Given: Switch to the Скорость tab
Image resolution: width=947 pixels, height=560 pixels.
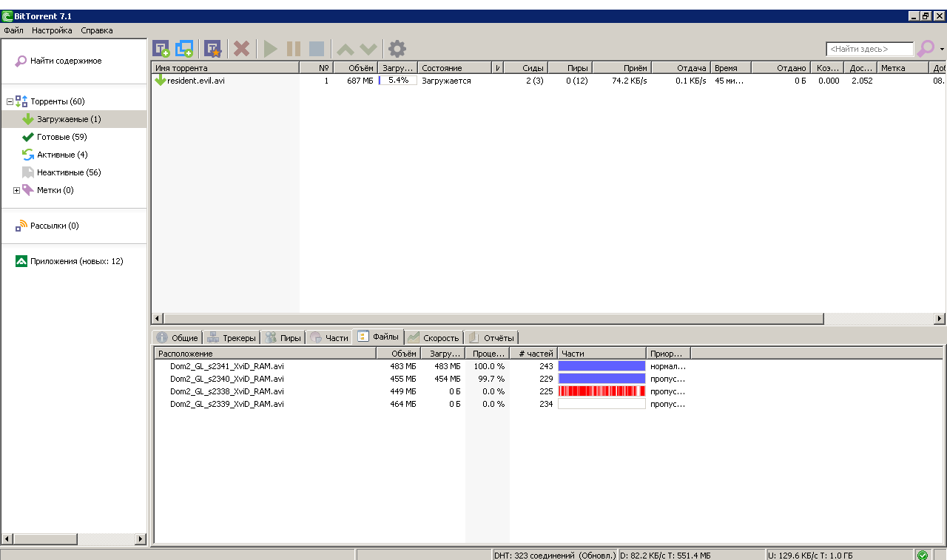Looking at the screenshot, I should 434,337.
